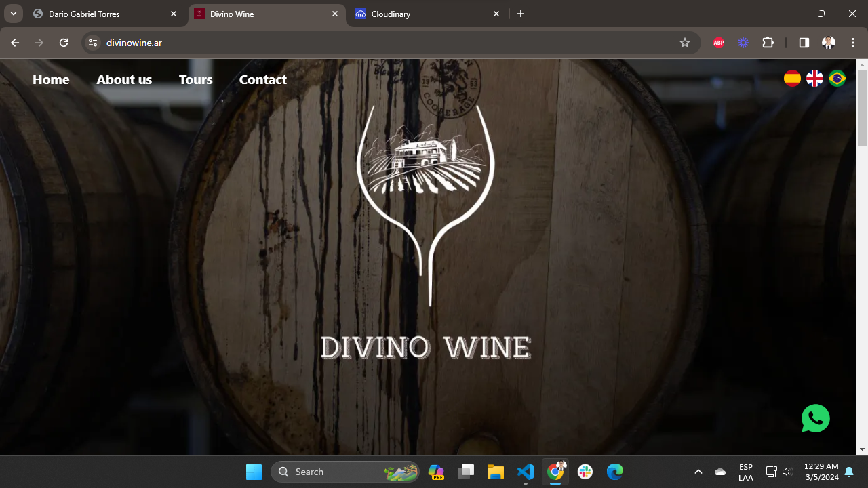Click the page scrollbar down arrow

[862, 449]
